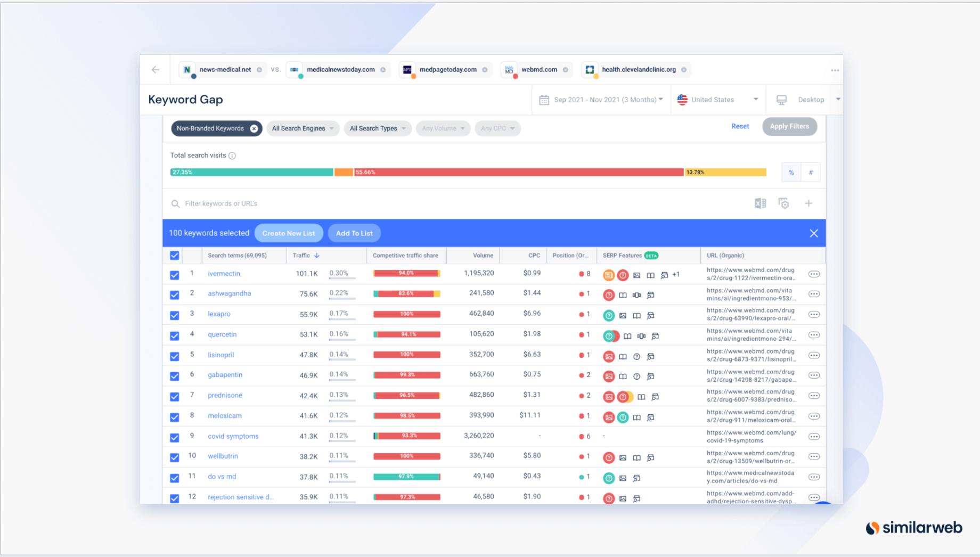Open the ivermectin keyword link

pos(224,274)
